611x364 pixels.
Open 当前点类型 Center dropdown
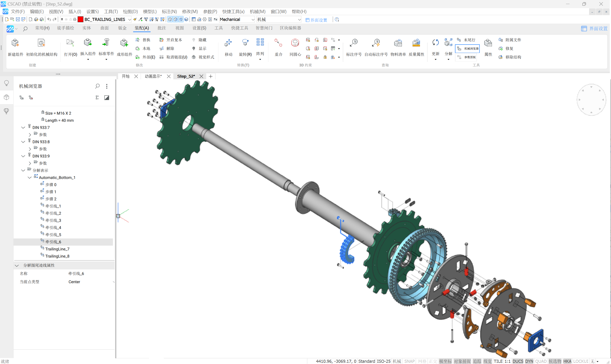tap(114, 282)
